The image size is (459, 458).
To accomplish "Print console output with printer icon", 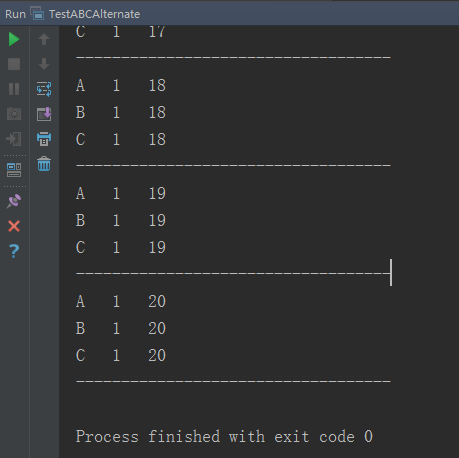I will 44,139.
